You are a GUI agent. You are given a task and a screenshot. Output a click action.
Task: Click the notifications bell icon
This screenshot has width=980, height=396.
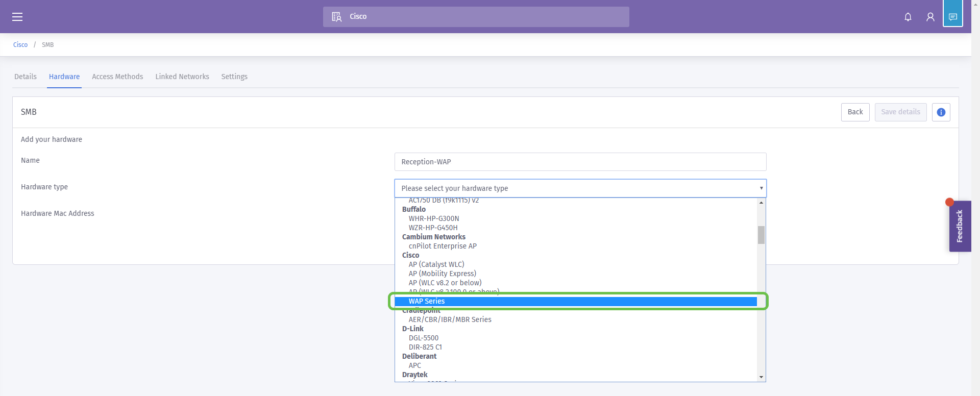click(908, 17)
